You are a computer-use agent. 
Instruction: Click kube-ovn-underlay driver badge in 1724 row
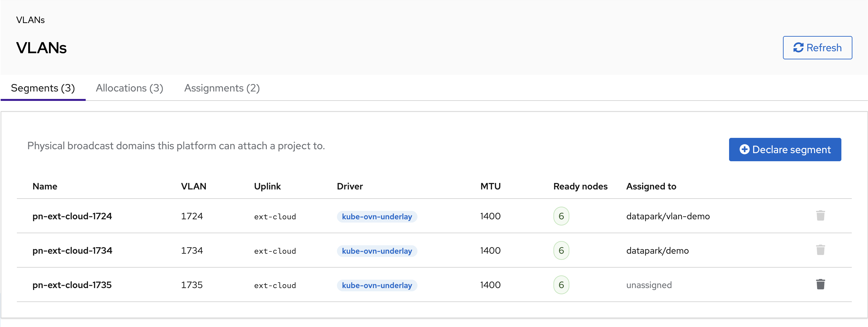tap(377, 217)
